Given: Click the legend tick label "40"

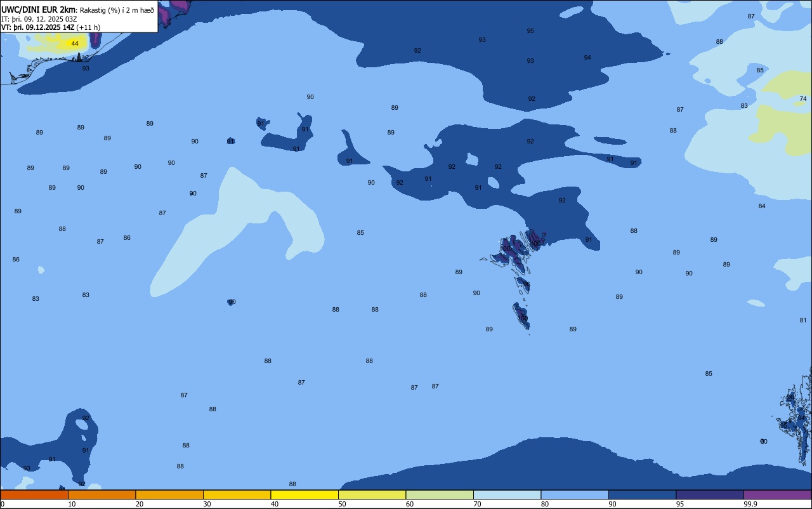Looking at the screenshot, I should [275, 504].
